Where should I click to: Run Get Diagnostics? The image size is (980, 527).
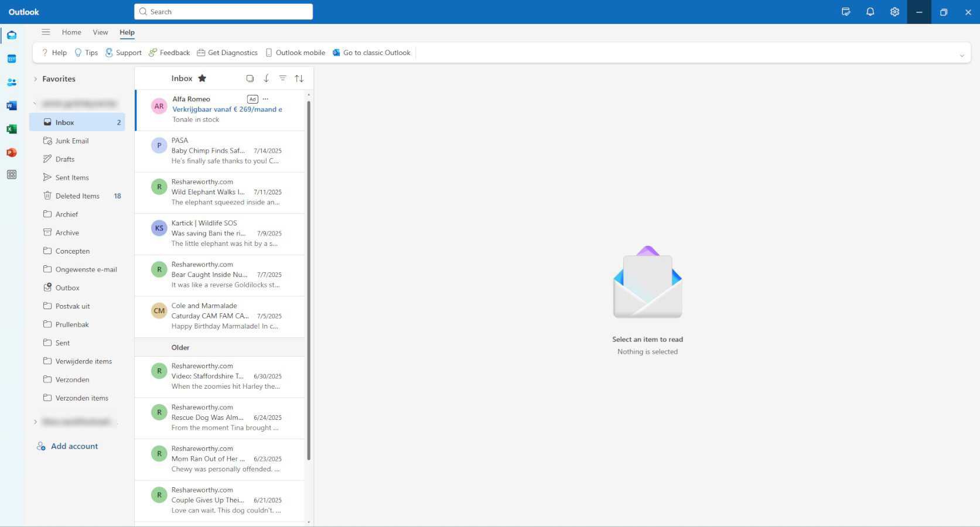227,53
